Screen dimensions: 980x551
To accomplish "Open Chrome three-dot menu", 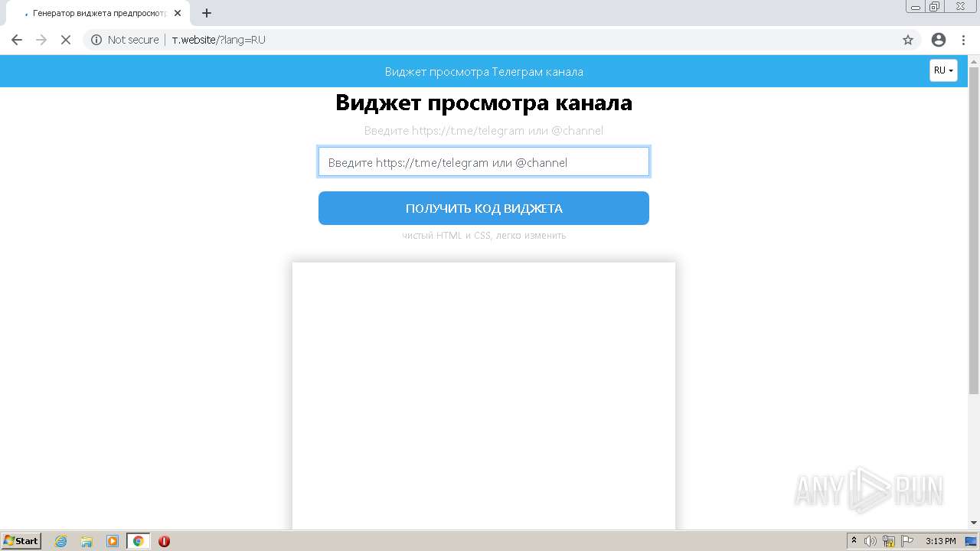I will (964, 40).
